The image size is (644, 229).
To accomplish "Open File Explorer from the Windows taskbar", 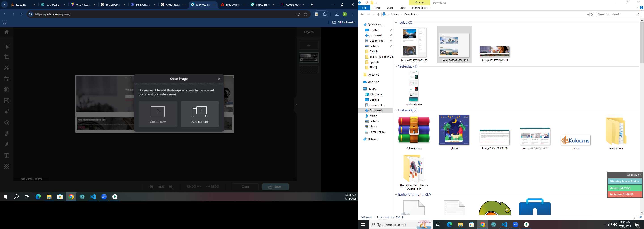I will click(x=460, y=225).
